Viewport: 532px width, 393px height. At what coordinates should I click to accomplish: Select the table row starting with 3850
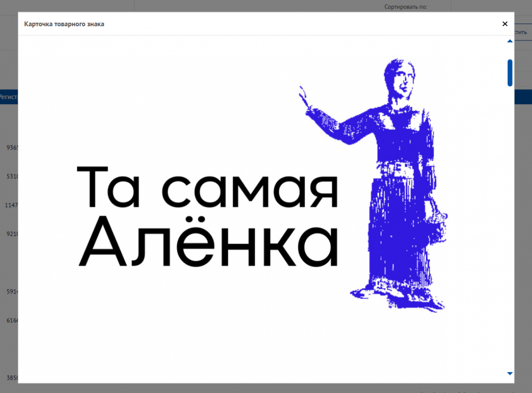pyautogui.click(x=12, y=378)
